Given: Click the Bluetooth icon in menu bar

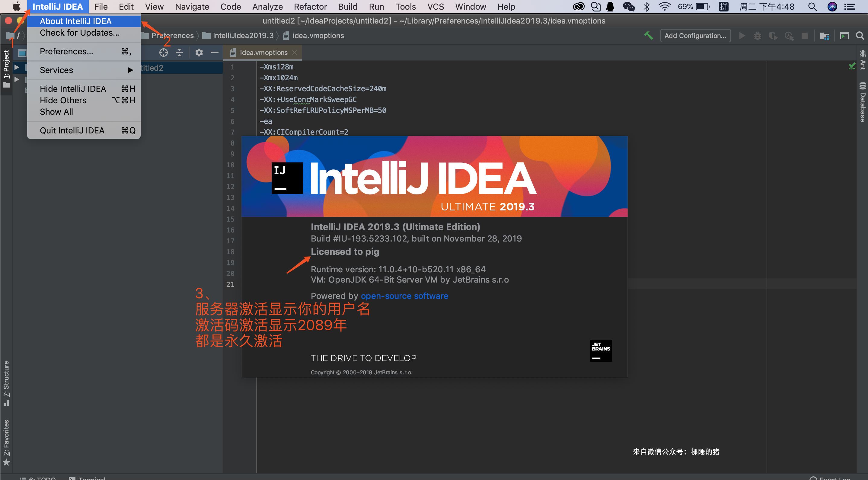Looking at the screenshot, I should 646,7.
